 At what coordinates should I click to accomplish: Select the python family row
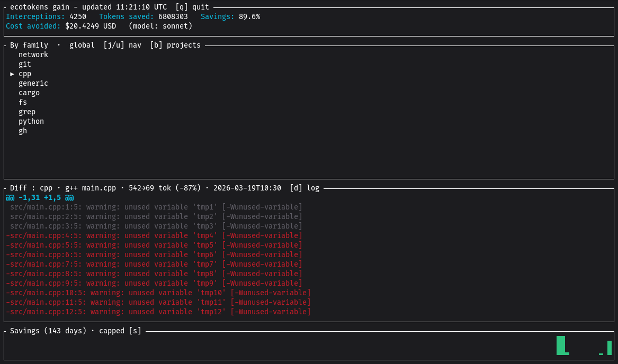(31, 121)
